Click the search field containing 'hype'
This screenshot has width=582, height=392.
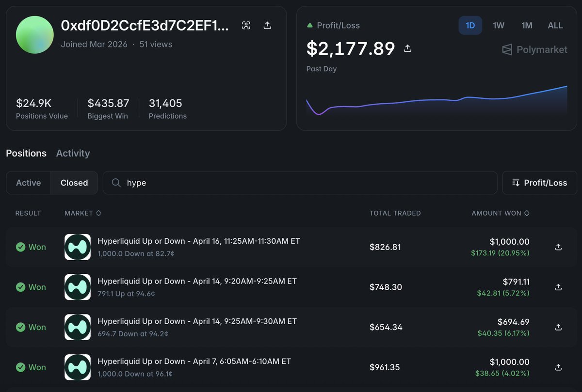[x=300, y=183]
